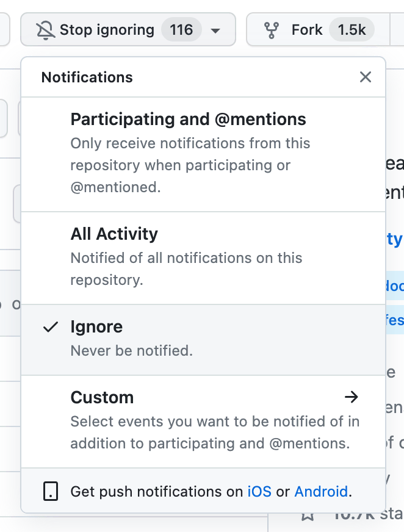This screenshot has width=404, height=532.
Task: Open the Stop ignoring dropdown caret
Action: (x=216, y=29)
